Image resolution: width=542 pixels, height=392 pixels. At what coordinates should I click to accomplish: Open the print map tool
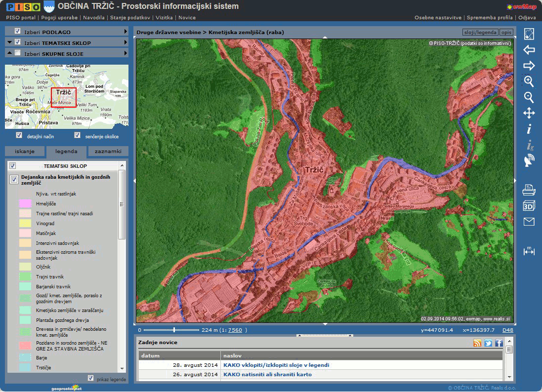pyautogui.click(x=529, y=189)
